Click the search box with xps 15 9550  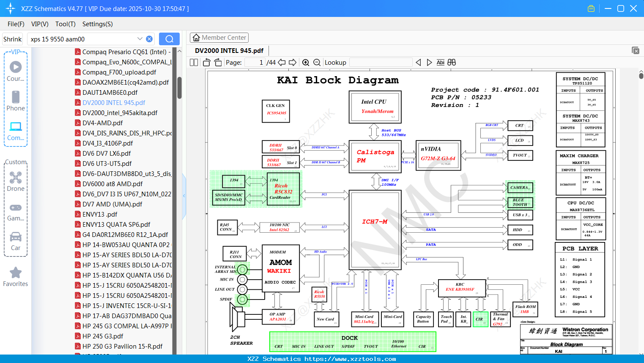tap(82, 39)
